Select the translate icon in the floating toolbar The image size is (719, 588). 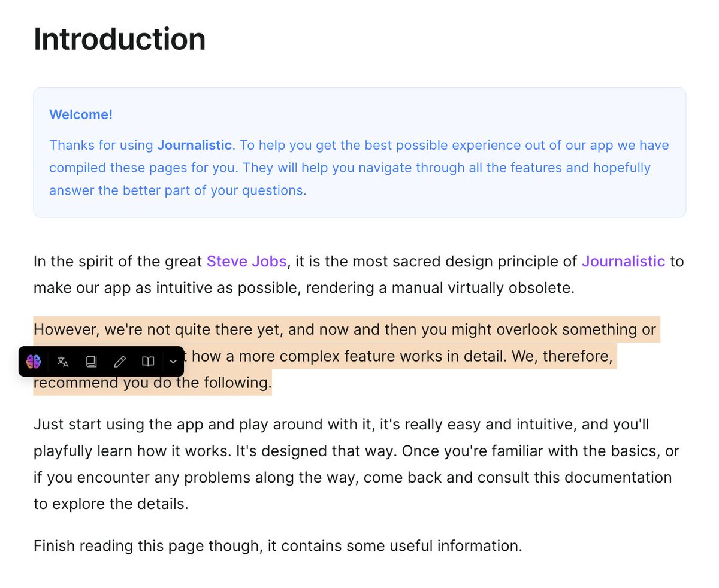63,362
